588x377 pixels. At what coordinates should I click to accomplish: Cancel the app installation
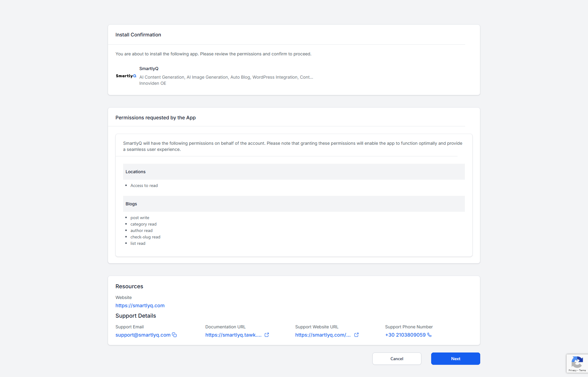(x=397, y=359)
